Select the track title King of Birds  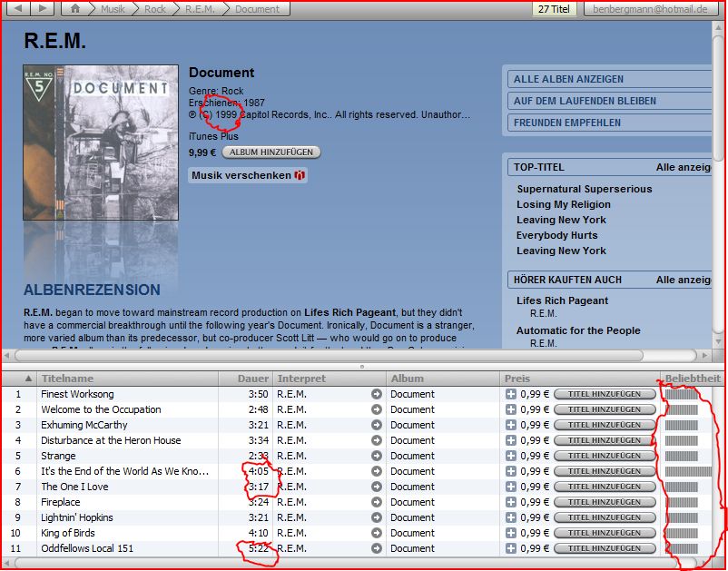[68, 533]
